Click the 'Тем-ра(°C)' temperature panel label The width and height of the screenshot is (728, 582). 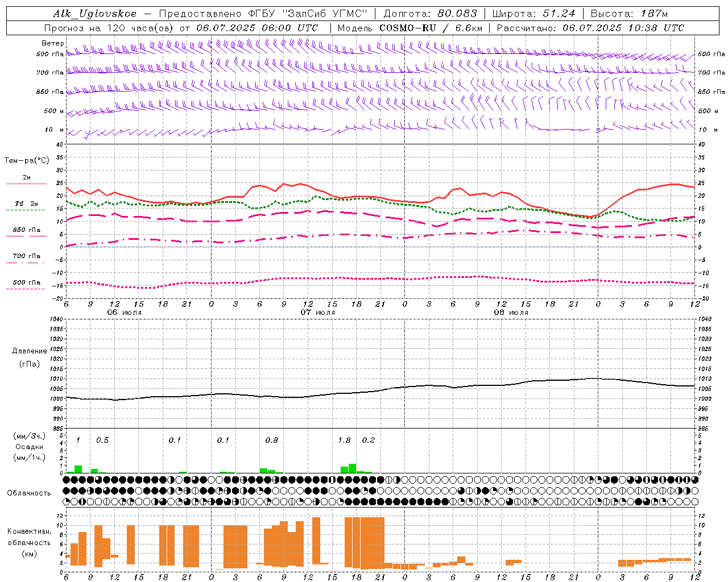(27, 161)
